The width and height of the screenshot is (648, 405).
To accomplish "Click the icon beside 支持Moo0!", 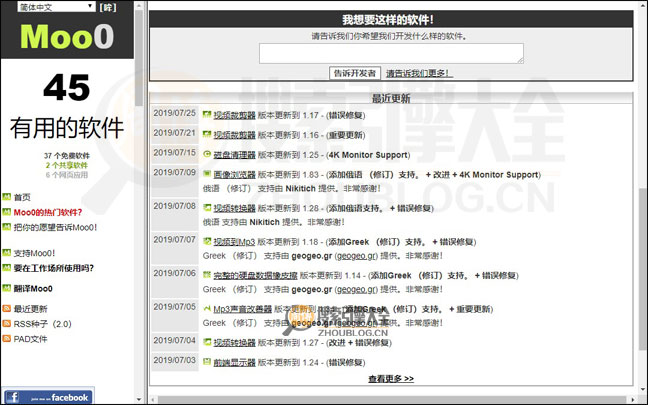I will click(x=7, y=253).
